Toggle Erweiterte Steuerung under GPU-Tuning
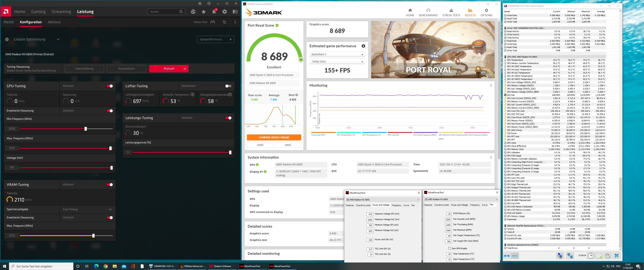Viewport: 644px width, 270px height. 110,111
